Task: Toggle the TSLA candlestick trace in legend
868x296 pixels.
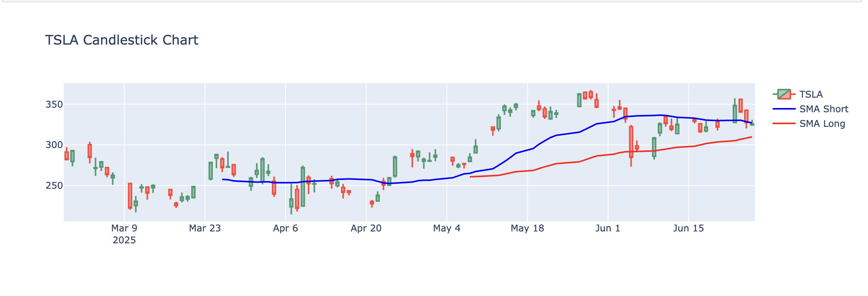Action: coord(798,94)
